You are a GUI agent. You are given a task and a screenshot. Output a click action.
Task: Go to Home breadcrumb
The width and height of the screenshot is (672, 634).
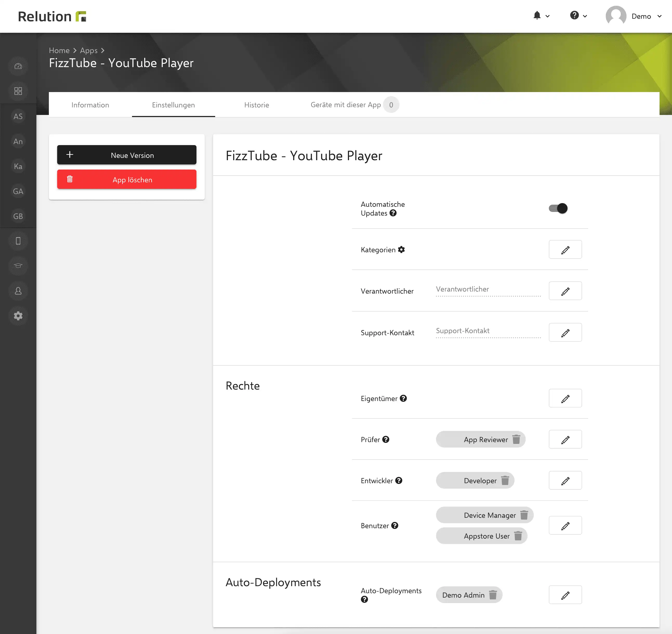pos(59,50)
